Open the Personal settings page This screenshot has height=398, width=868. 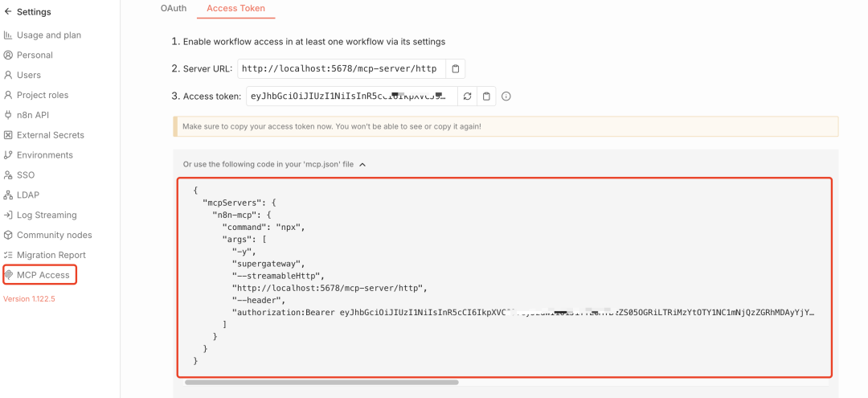pyautogui.click(x=35, y=55)
